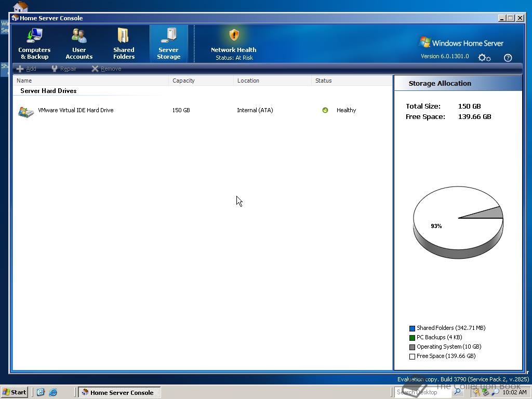Click the 'Server Hard Drives' group heading

coord(48,90)
